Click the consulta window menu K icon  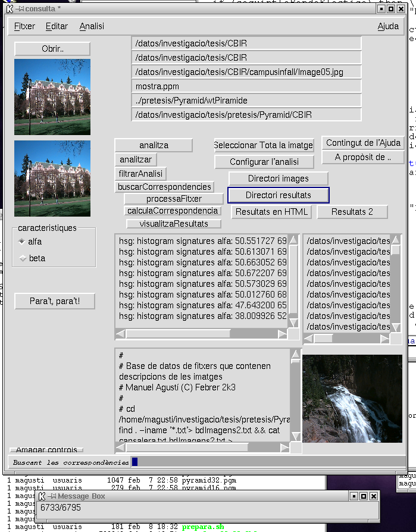pos(10,9)
